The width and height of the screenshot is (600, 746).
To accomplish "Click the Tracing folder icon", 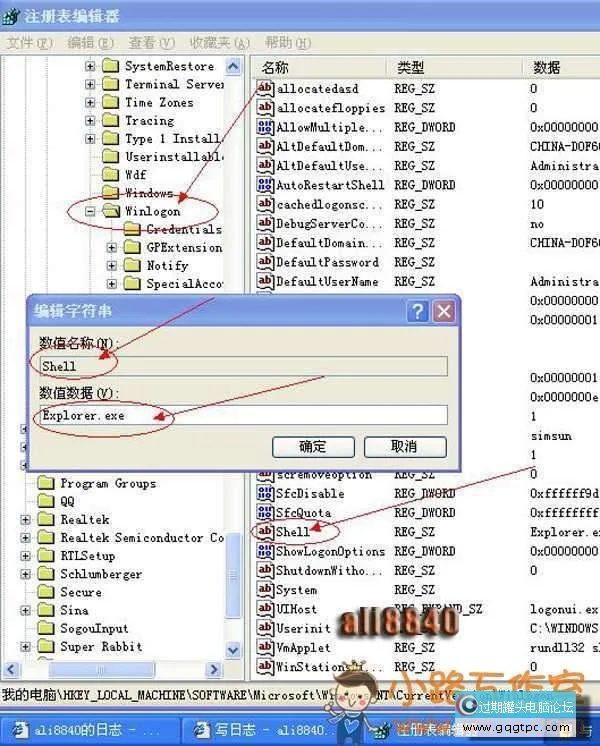I will tap(111, 120).
